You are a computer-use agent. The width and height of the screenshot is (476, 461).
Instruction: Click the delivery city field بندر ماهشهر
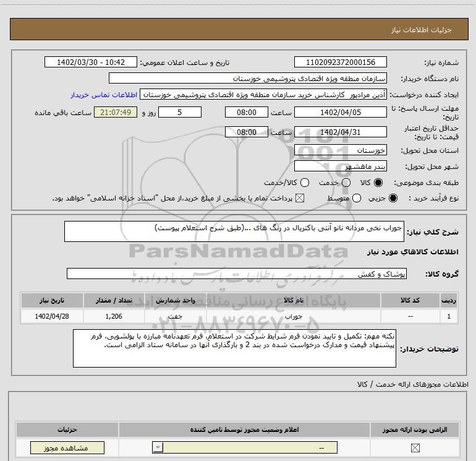(340, 166)
